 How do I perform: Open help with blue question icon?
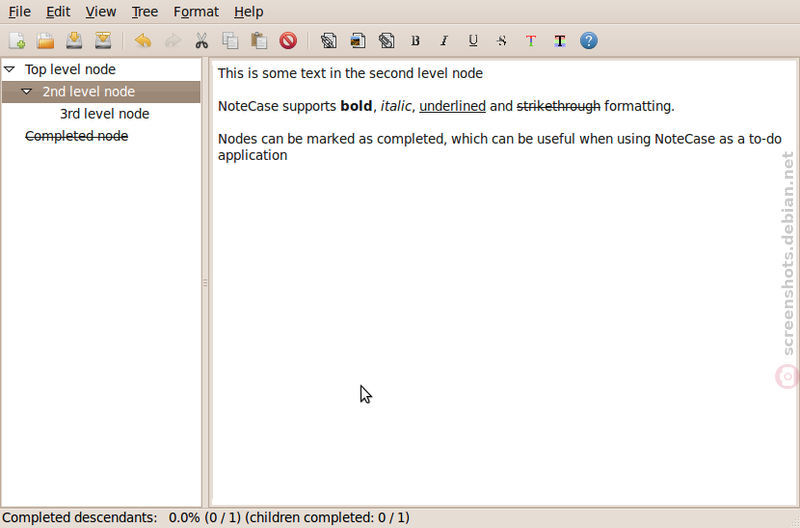[x=588, y=40]
